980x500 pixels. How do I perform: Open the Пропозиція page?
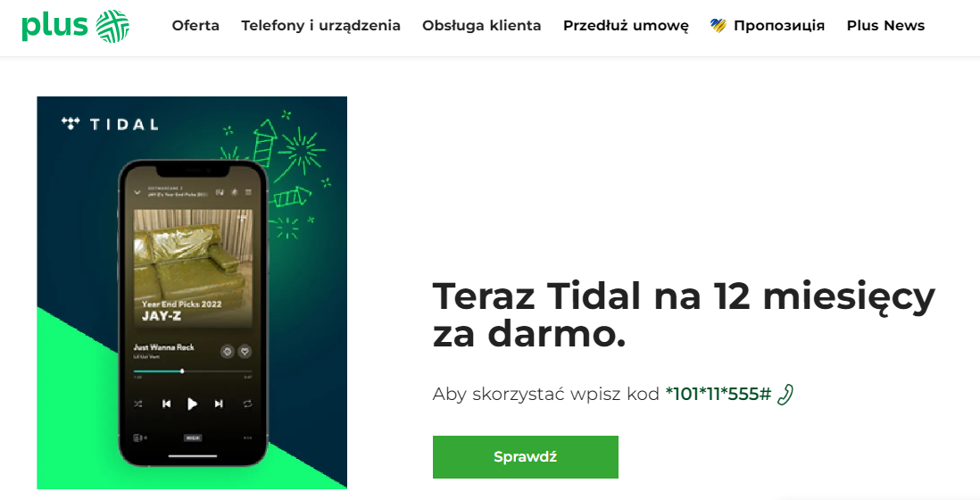click(779, 26)
